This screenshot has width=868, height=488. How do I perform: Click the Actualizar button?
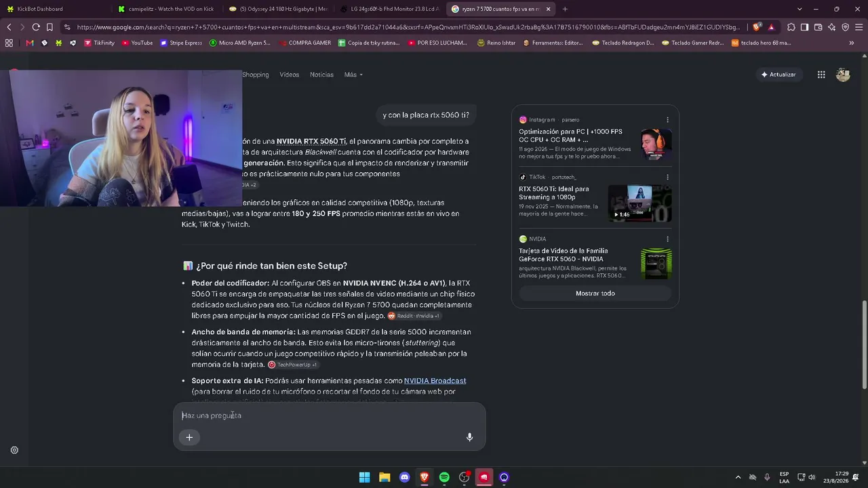pos(778,75)
